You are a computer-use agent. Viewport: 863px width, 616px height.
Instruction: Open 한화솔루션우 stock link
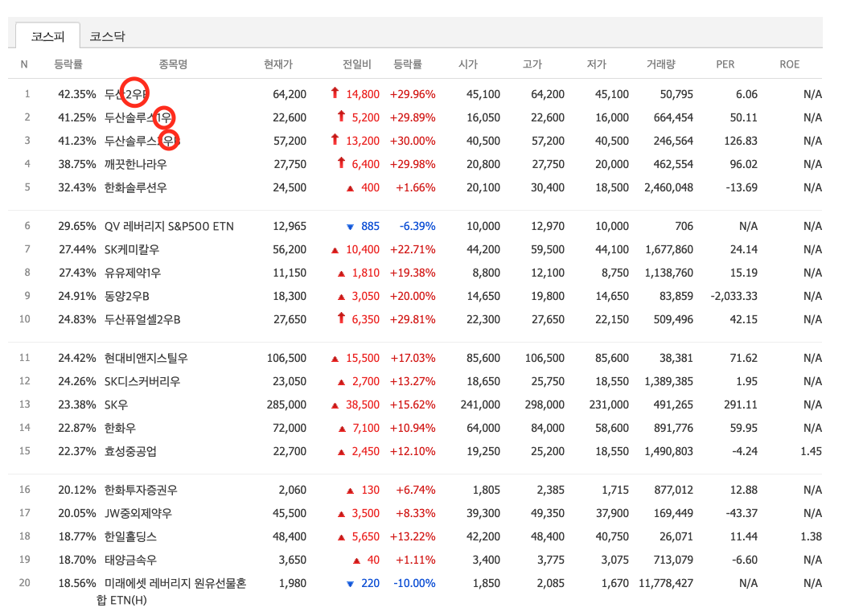point(135,187)
